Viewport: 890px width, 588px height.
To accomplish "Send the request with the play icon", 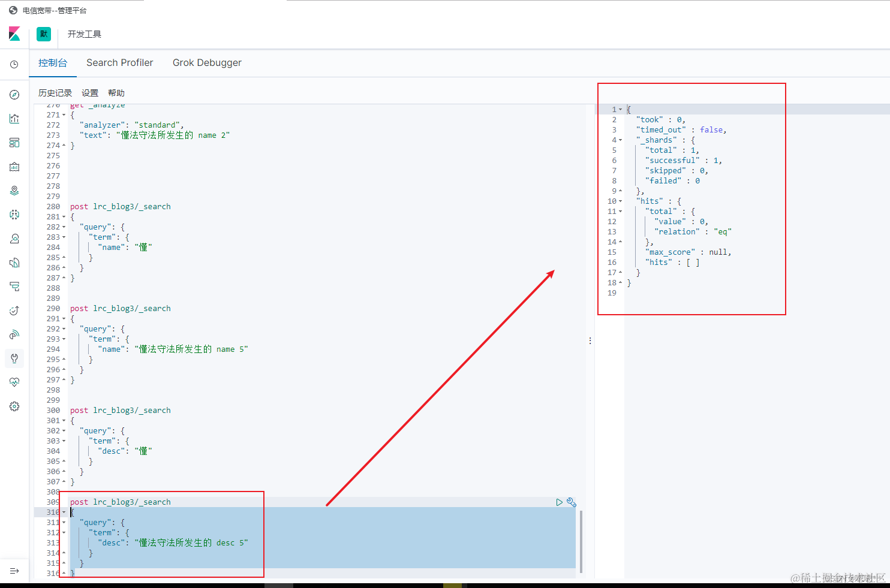I will click(x=559, y=502).
